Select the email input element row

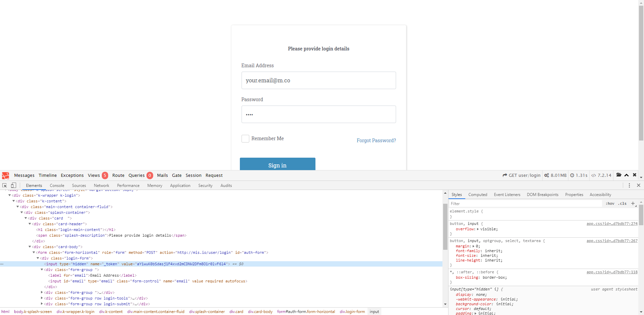[x=221, y=281]
